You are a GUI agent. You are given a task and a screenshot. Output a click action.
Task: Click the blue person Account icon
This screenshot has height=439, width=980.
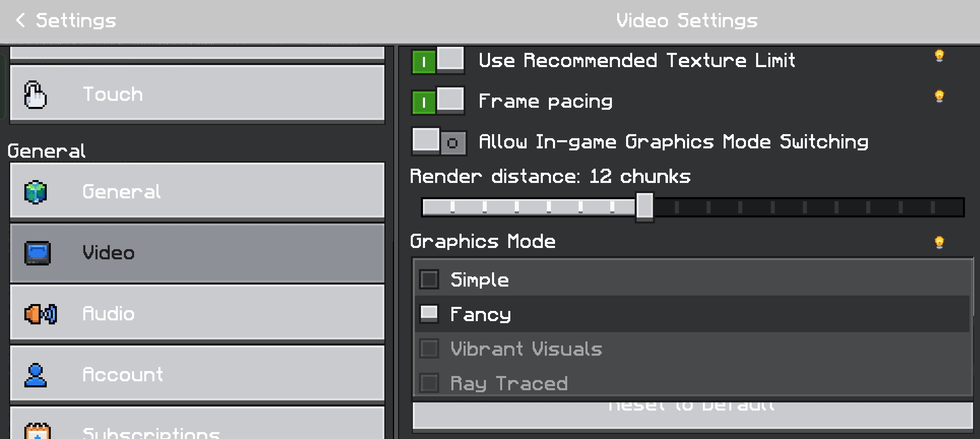point(36,375)
